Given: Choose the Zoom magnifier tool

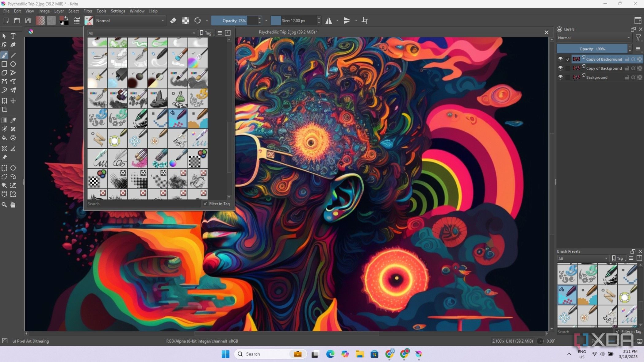Looking at the screenshot, I should [4, 205].
